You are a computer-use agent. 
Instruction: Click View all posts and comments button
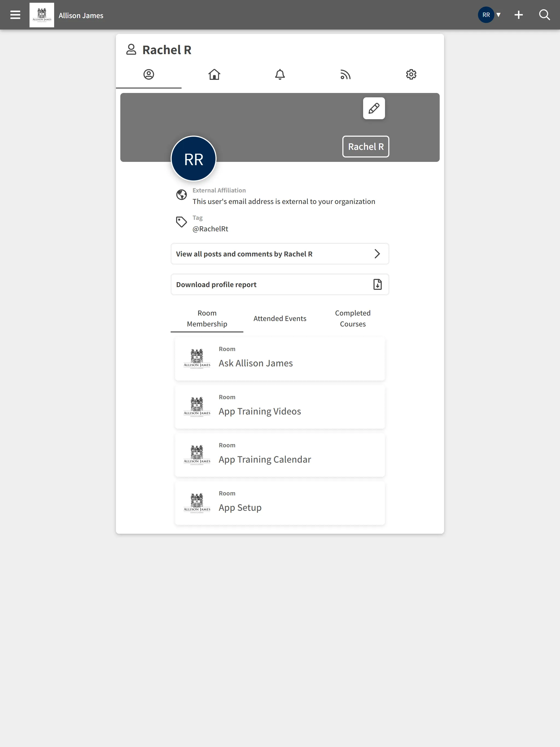[x=279, y=253]
